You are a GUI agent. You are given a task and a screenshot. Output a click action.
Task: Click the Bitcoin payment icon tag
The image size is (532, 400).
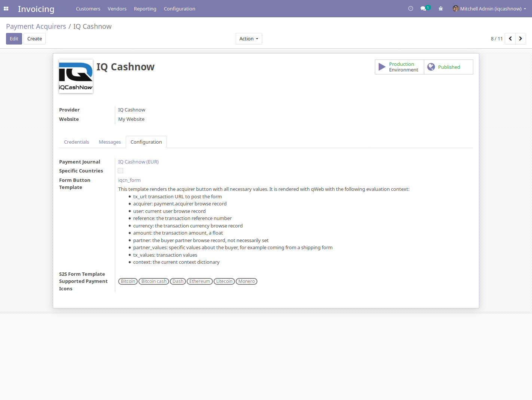coord(128,281)
